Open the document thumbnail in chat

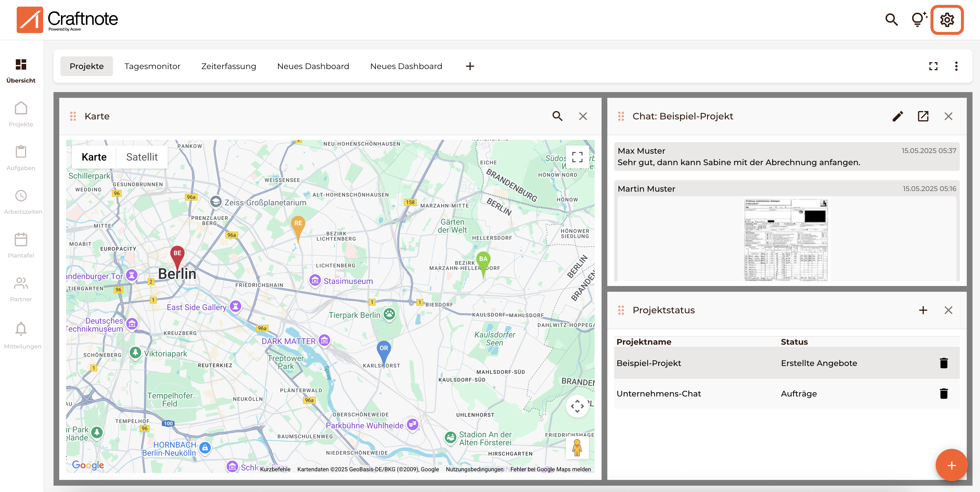pyautogui.click(x=786, y=240)
